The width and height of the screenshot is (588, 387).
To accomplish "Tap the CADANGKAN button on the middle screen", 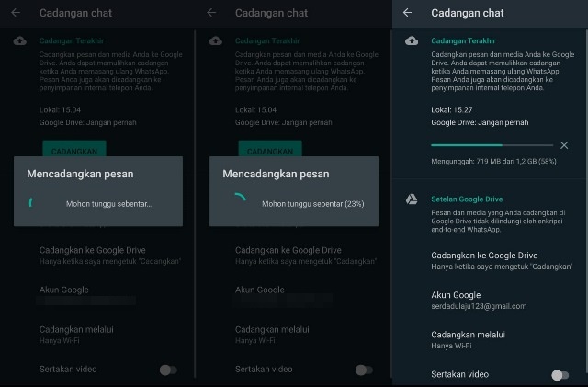I will click(270, 149).
